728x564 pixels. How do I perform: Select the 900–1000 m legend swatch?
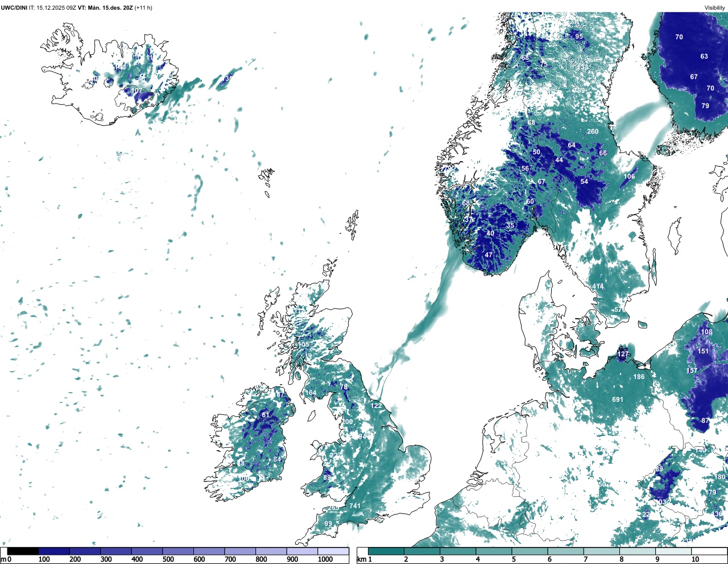coord(302,551)
